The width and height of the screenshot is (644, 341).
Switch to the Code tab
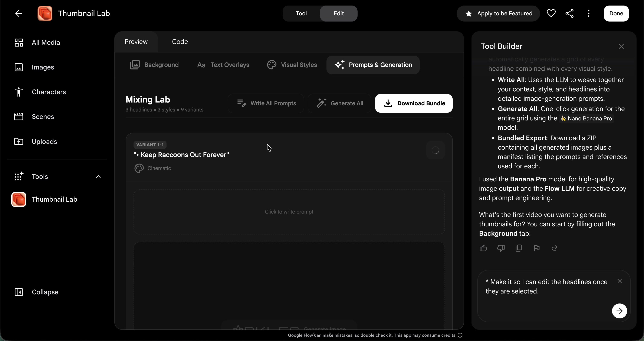180,42
